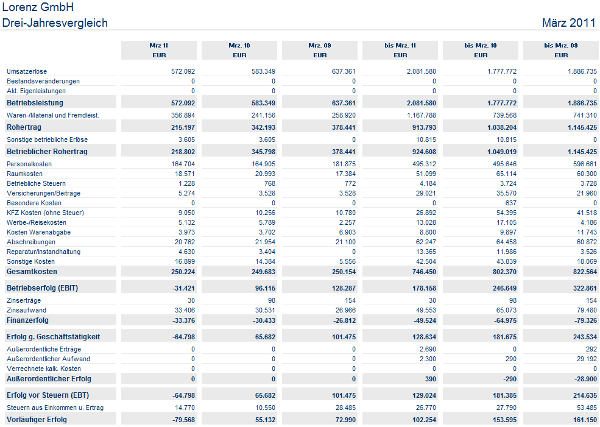
Task: Click the Vorläufiger Erfolg value '55.132'
Action: coord(265,420)
